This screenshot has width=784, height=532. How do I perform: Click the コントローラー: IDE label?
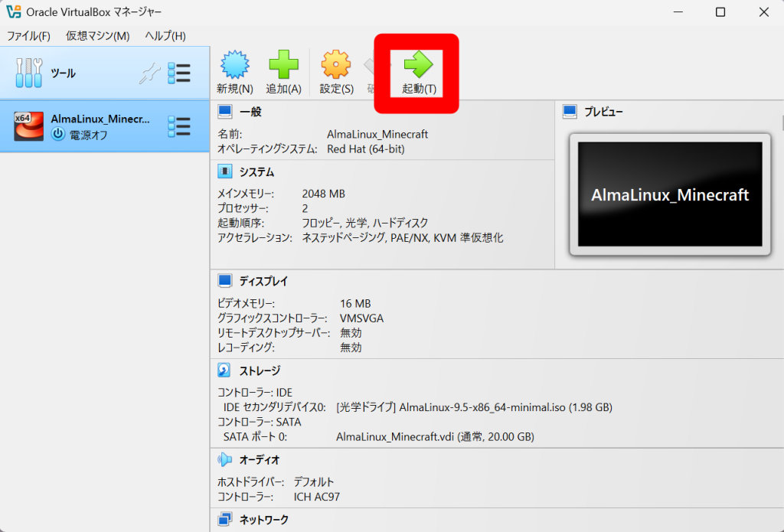tap(254, 393)
